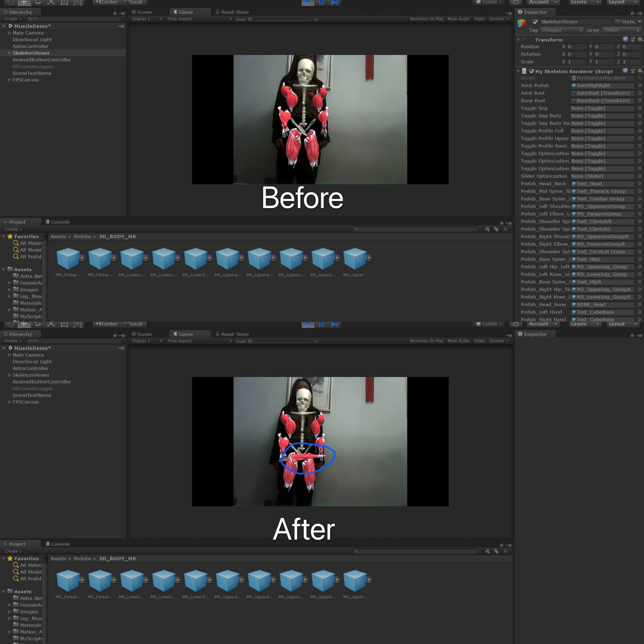Click the object picker circle beside Joint Prefab

pos(639,85)
